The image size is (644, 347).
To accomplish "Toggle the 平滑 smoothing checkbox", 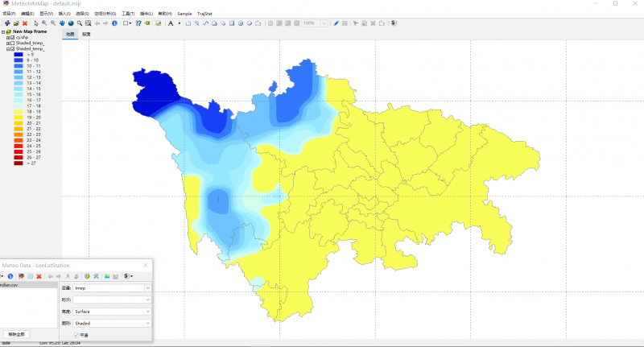I will [x=76, y=334].
